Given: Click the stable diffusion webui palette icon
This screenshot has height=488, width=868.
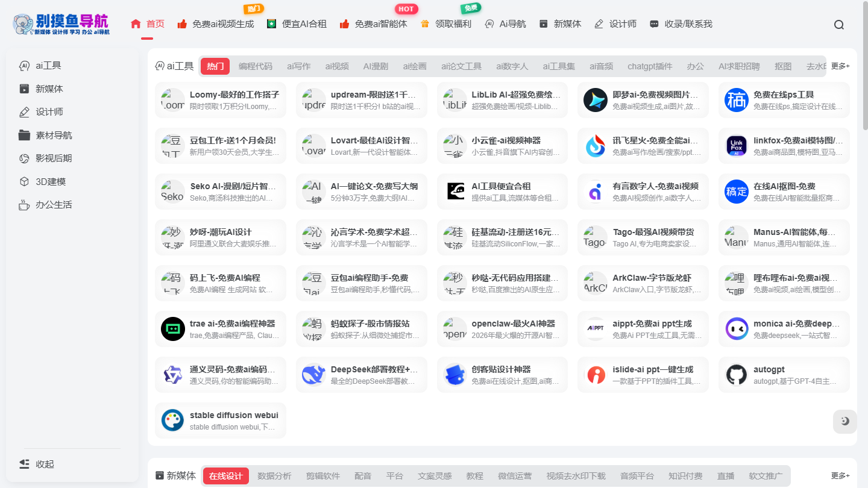Looking at the screenshot, I should coord(173,421).
